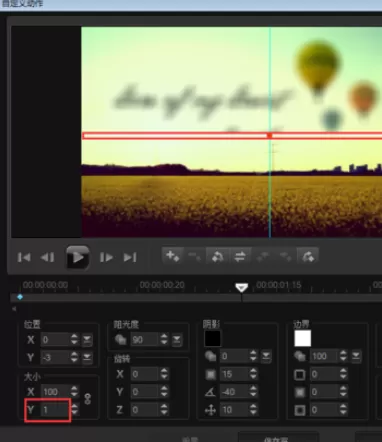This screenshot has height=442, width=382.
Task: Open the black shadow color swatch
Action: [x=212, y=339]
